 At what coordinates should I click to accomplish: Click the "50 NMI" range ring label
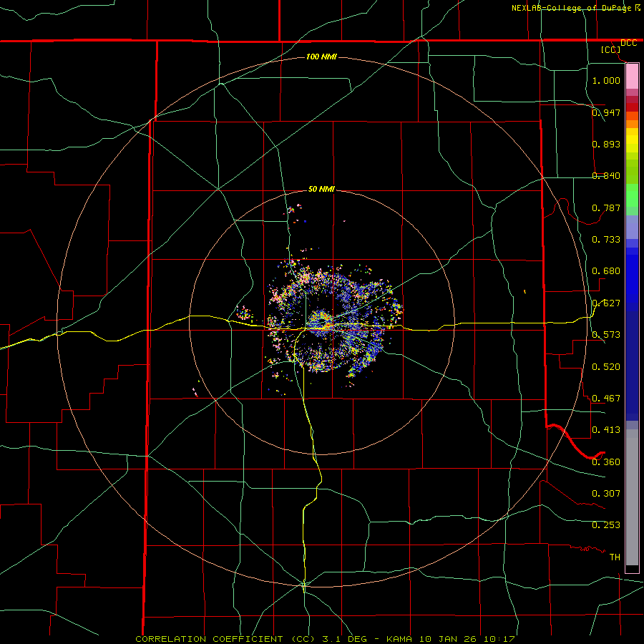point(321,189)
